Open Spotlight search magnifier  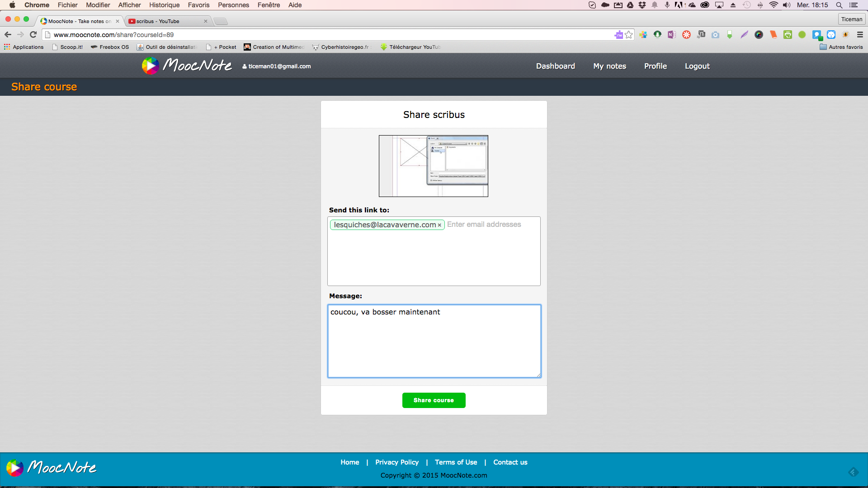coord(839,5)
